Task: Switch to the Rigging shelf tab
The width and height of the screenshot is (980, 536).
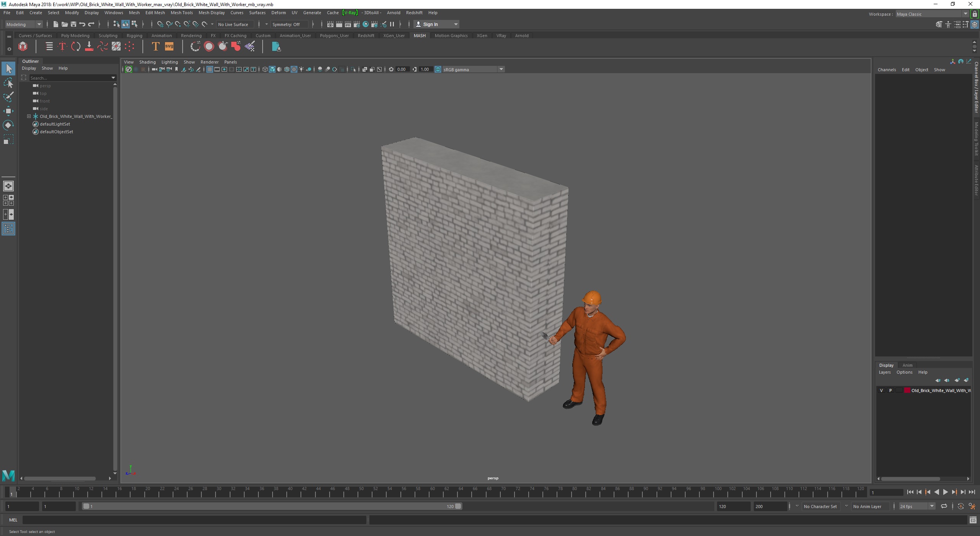Action: (134, 36)
